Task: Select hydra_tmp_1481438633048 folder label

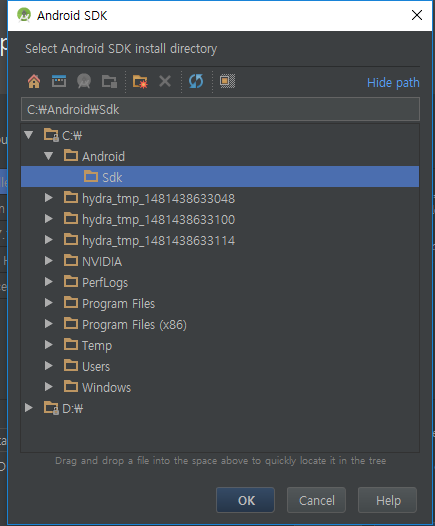Action: coord(158,199)
